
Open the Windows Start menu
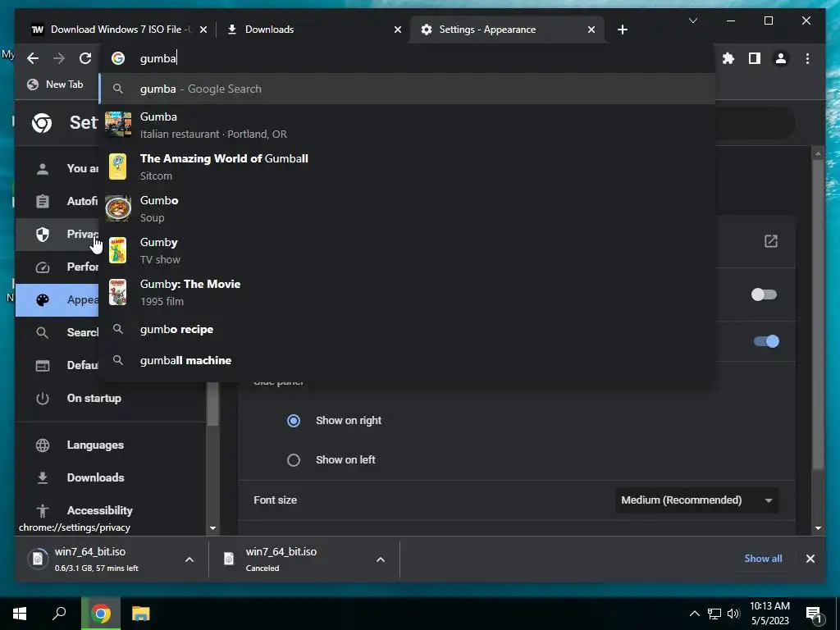point(20,614)
